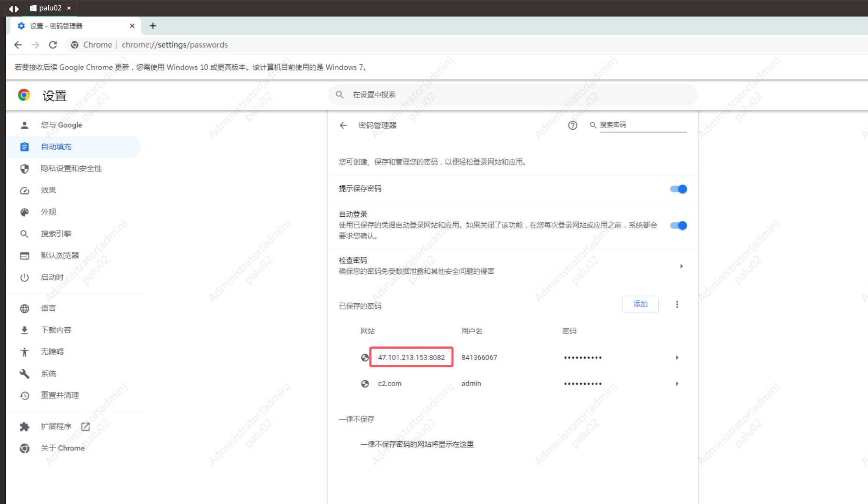Reload the page with the browser refresh icon
868x504 pixels.
(53, 45)
